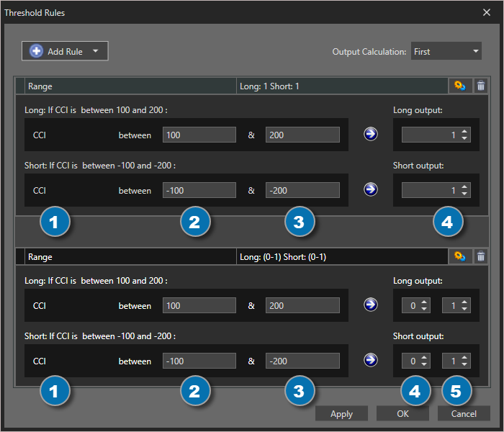Edit the 200 field in second rule's Long row
This screenshot has height=432, width=504.
click(302, 305)
